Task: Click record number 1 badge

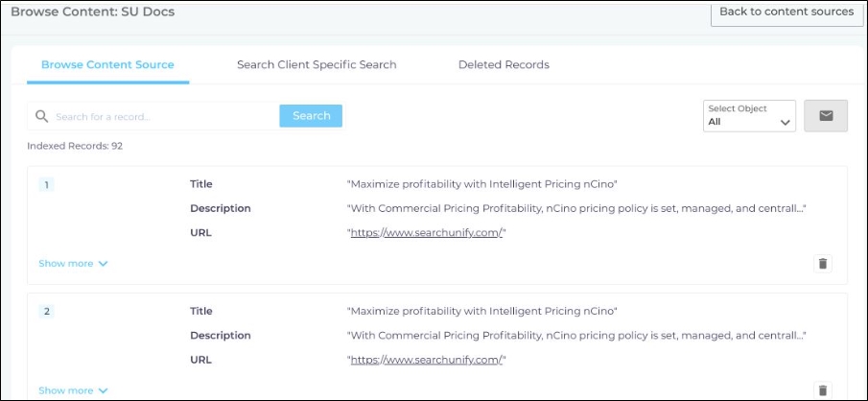Action: [x=46, y=184]
